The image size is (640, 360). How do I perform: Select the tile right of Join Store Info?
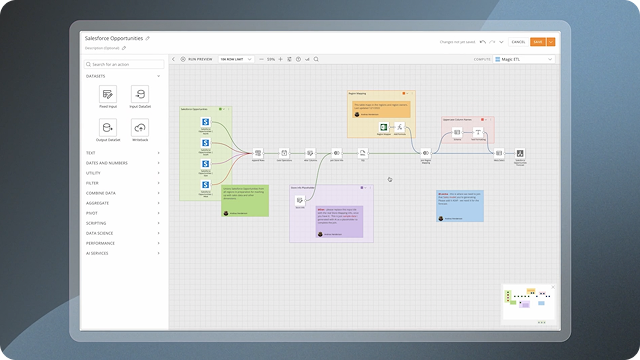362,153
